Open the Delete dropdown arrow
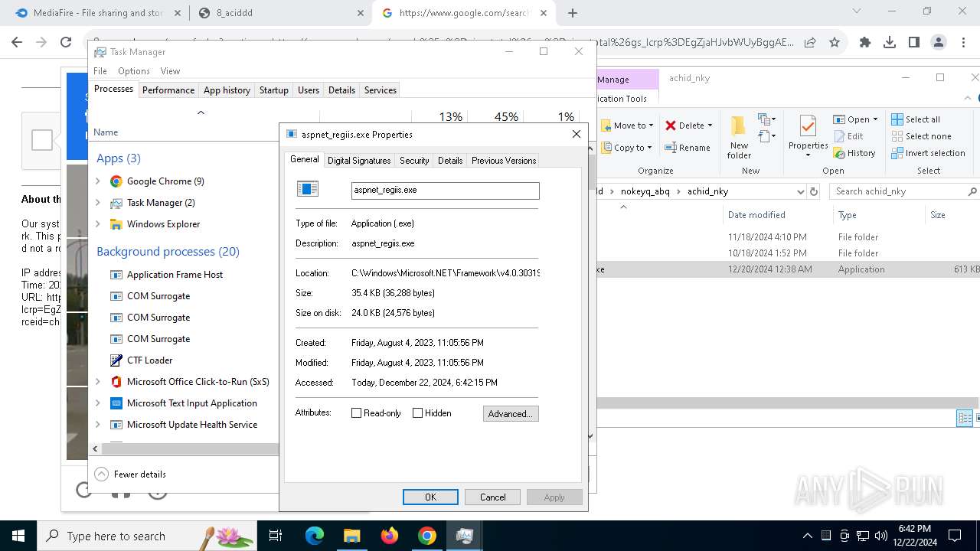 pyautogui.click(x=710, y=126)
